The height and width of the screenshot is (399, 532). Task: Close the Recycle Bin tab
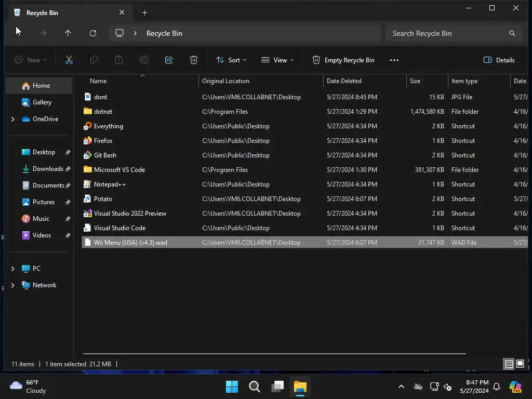click(122, 12)
